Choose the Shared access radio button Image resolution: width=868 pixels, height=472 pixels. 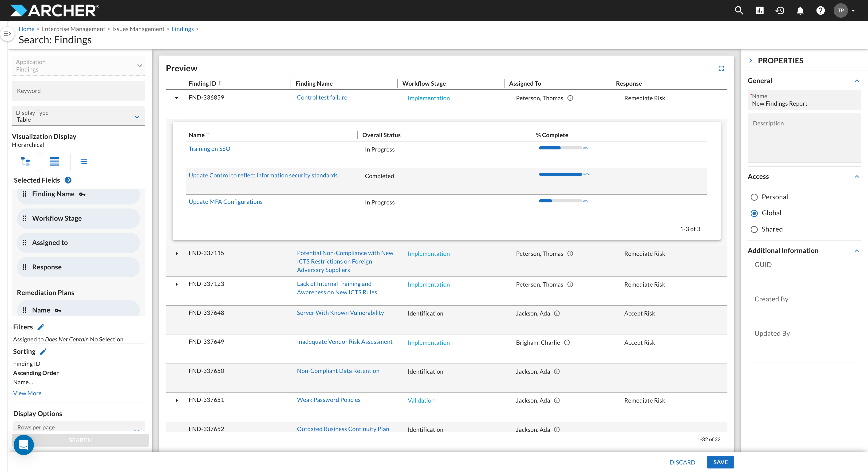coord(754,230)
